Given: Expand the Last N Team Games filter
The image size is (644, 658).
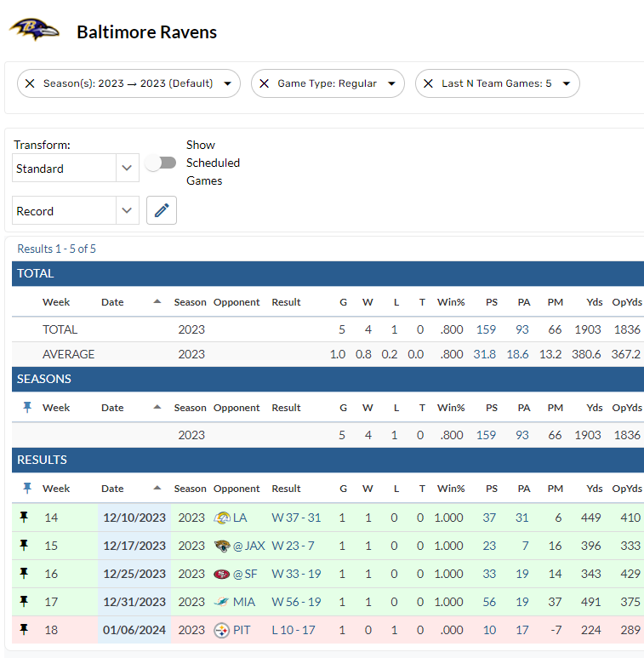Looking at the screenshot, I should (566, 83).
